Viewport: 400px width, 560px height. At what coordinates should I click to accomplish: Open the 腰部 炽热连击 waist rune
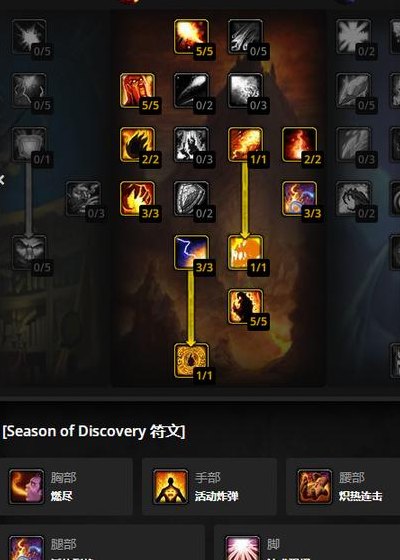(x=343, y=487)
